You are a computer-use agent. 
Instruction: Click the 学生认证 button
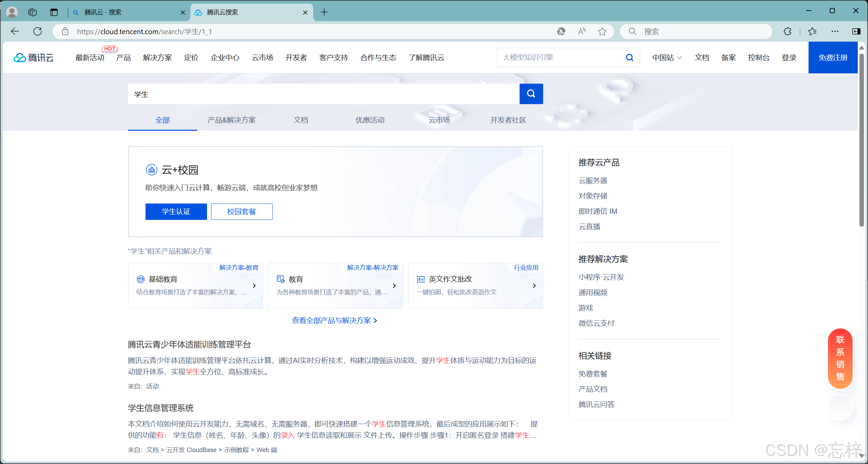[x=176, y=212]
